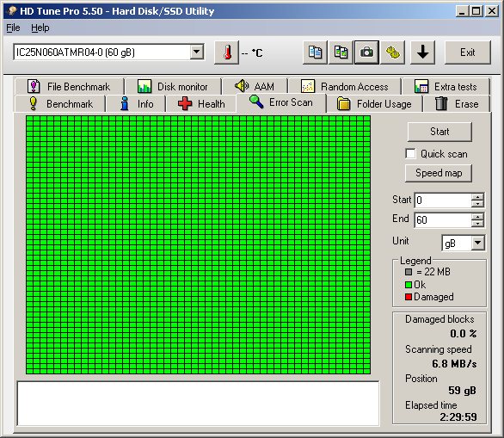Click the gray 22 MB legend swatch
Screen dimensions: 504x438
pyautogui.click(x=409, y=272)
